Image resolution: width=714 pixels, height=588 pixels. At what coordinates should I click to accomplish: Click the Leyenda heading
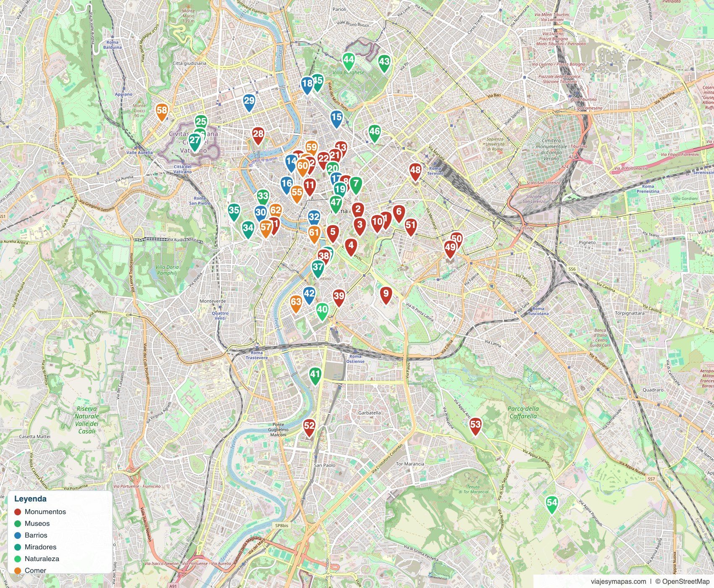click(30, 499)
